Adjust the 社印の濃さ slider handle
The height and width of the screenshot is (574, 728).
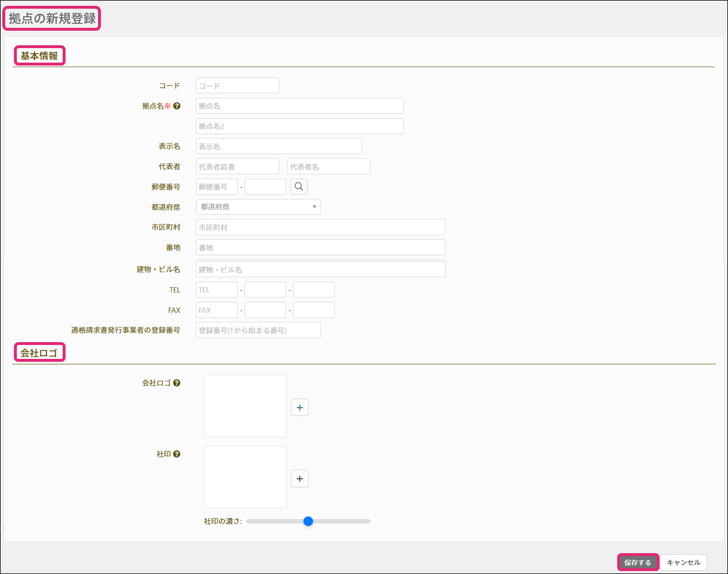click(308, 521)
